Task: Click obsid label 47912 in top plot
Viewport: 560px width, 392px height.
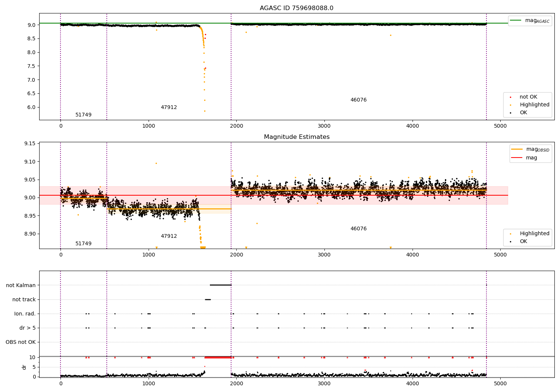Action: pos(169,108)
